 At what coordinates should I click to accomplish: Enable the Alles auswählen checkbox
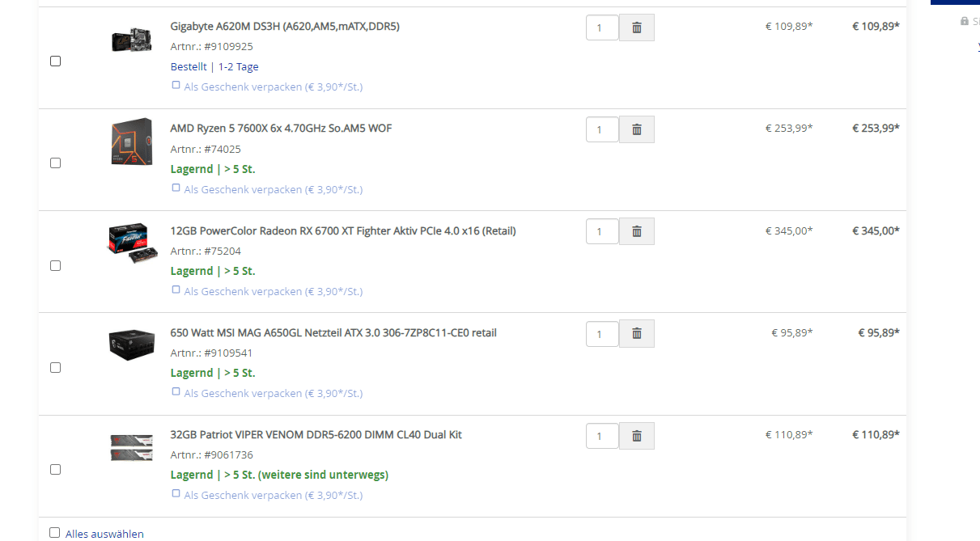coord(54,532)
